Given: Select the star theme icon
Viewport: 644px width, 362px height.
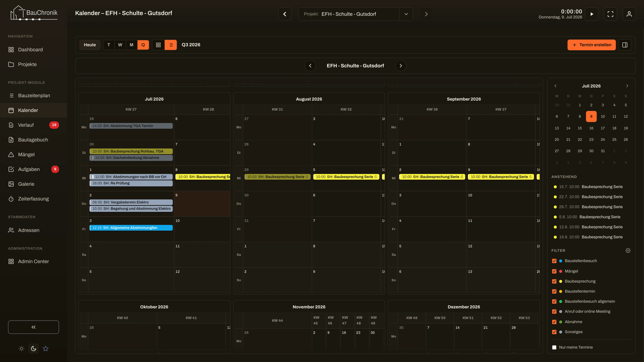Looking at the screenshot, I should click(x=45, y=349).
